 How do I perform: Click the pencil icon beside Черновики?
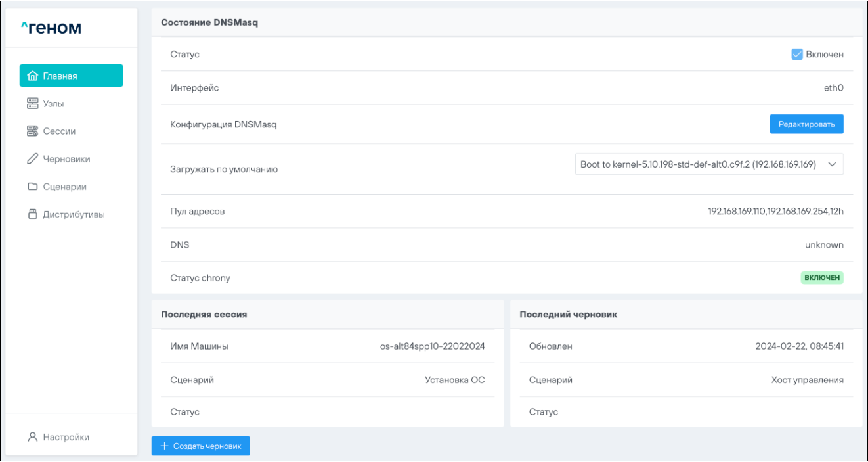pyautogui.click(x=32, y=159)
